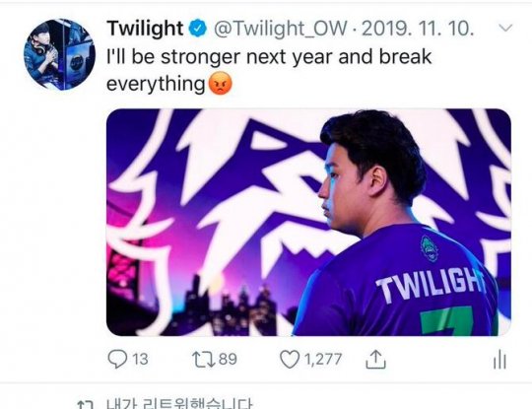Open the 2019. 11. 10. timestamp
Screen dimensions: 532x409
[x=418, y=29]
